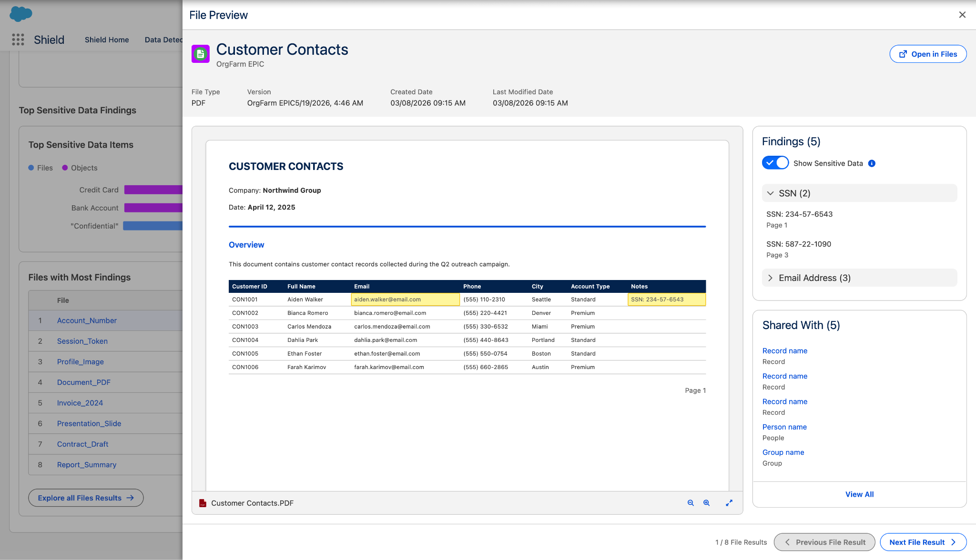The width and height of the screenshot is (976, 560).
Task: Click the highlighted SSN cell in table
Action: point(666,299)
